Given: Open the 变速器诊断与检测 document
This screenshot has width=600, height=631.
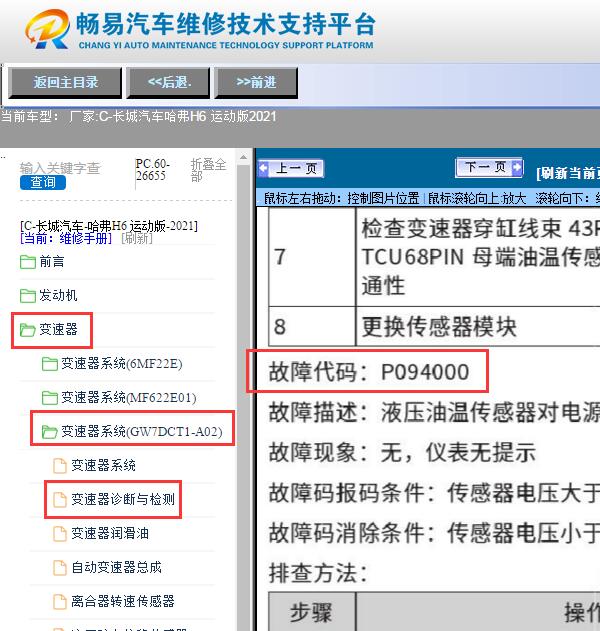Looking at the screenshot, I should [123, 499].
